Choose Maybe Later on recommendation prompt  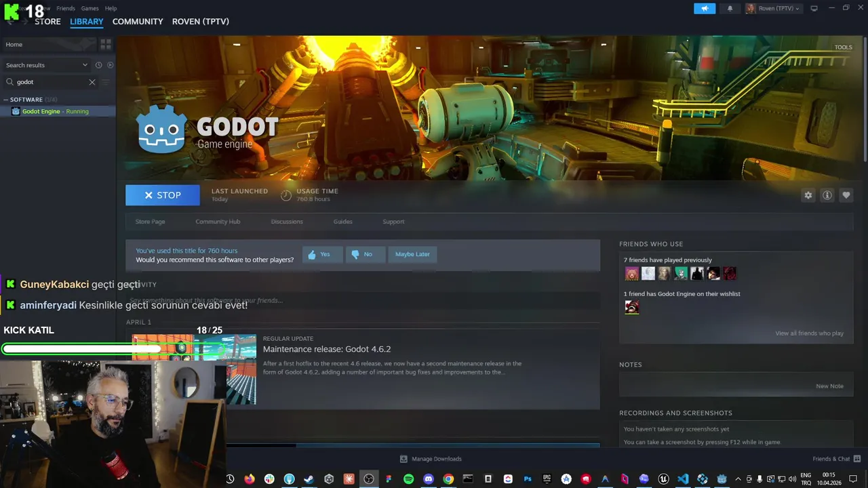coord(412,254)
